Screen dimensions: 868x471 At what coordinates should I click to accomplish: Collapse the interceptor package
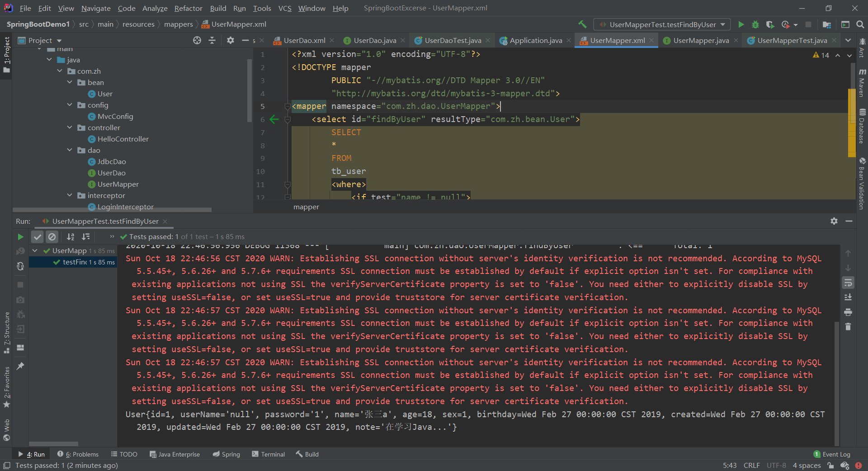pyautogui.click(x=70, y=195)
